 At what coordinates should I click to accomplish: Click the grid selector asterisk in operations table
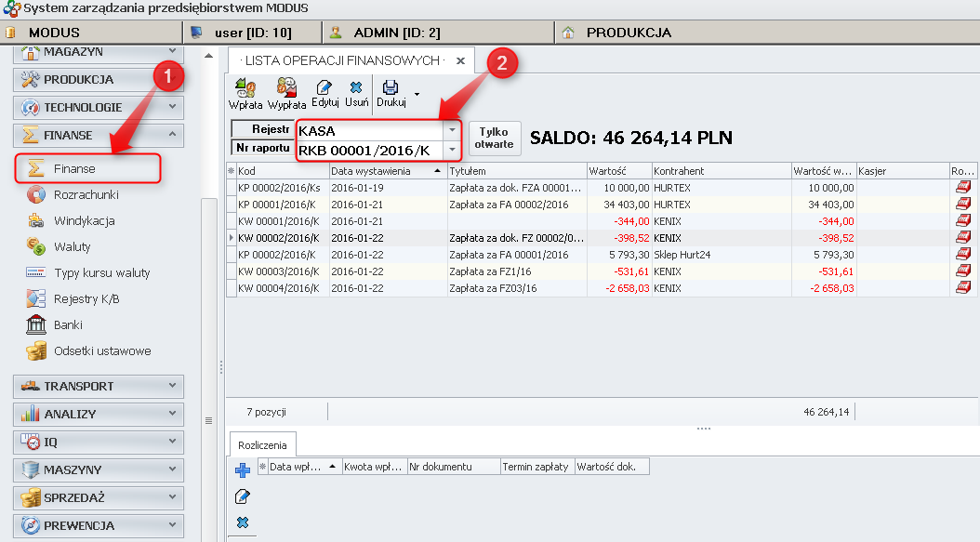[232, 171]
